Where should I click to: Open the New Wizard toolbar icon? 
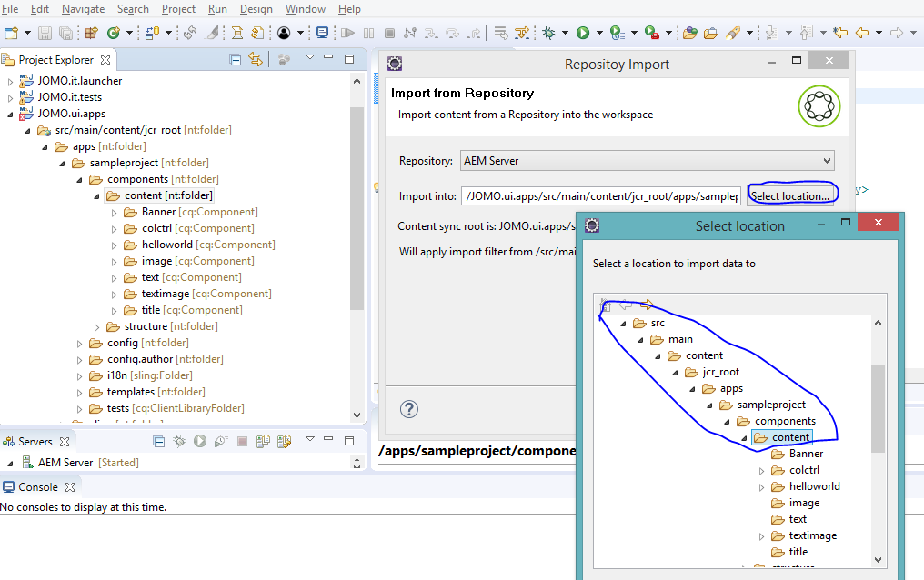point(9,31)
